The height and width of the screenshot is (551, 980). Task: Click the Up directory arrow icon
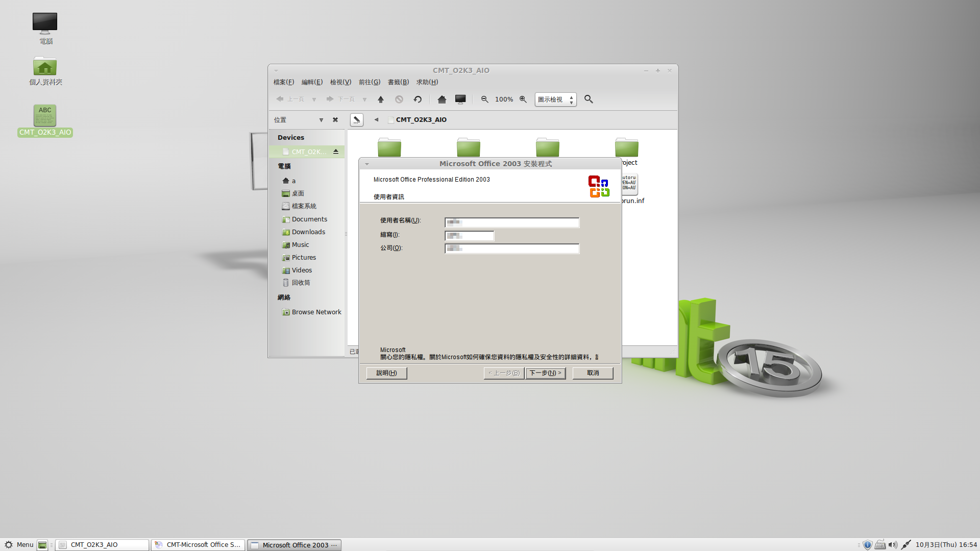380,99
